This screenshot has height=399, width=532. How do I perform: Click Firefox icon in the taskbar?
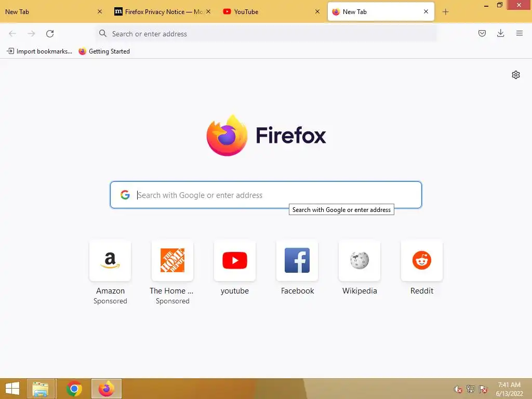pos(106,389)
